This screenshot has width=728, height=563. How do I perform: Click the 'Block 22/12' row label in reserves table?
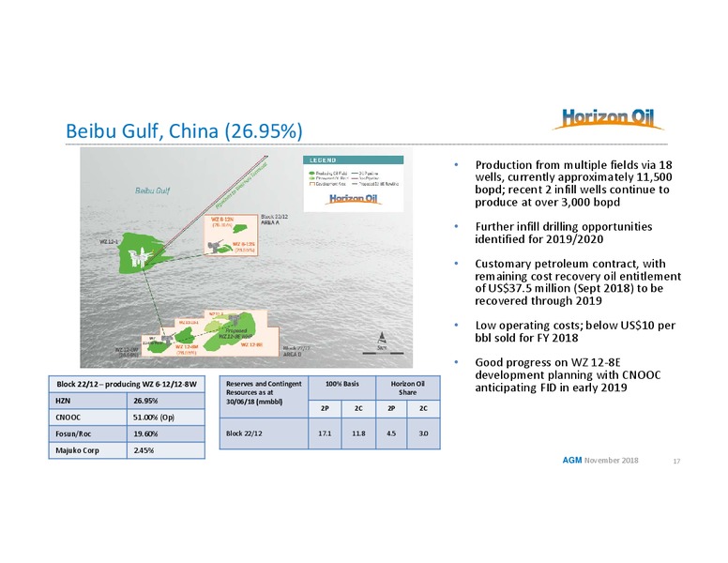click(x=264, y=434)
